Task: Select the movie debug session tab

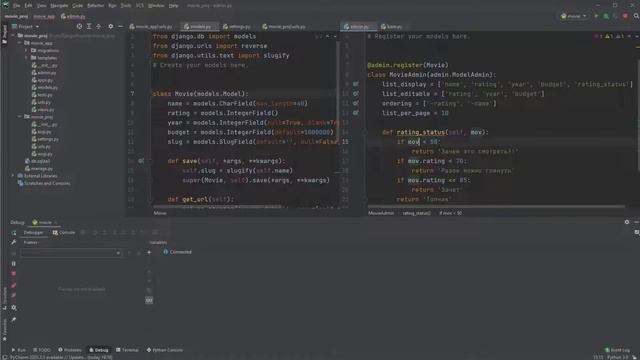Action: (44, 222)
